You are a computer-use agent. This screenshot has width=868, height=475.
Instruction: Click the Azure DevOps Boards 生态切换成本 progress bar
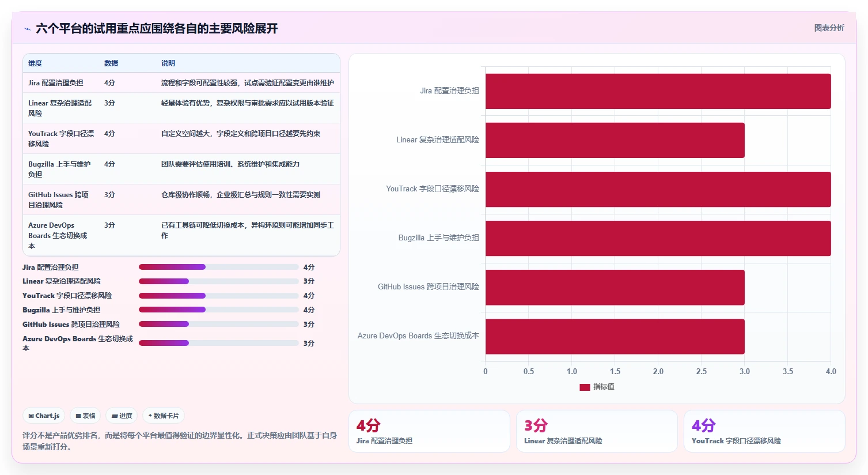(x=218, y=343)
